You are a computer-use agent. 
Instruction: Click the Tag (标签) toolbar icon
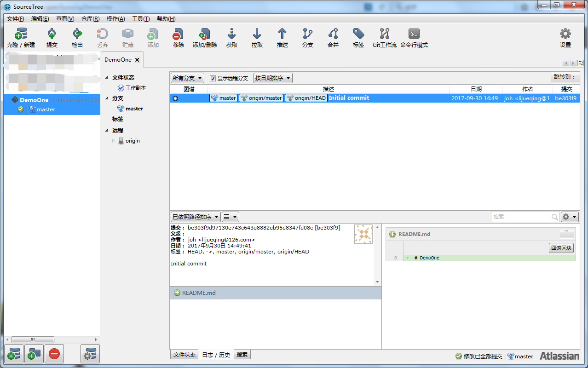[358, 37]
